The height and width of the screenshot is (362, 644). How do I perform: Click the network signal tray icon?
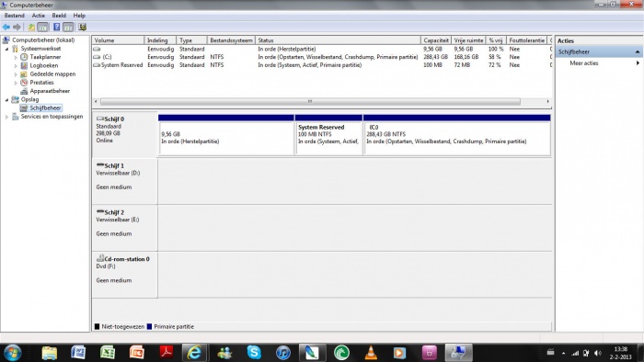tap(575, 353)
